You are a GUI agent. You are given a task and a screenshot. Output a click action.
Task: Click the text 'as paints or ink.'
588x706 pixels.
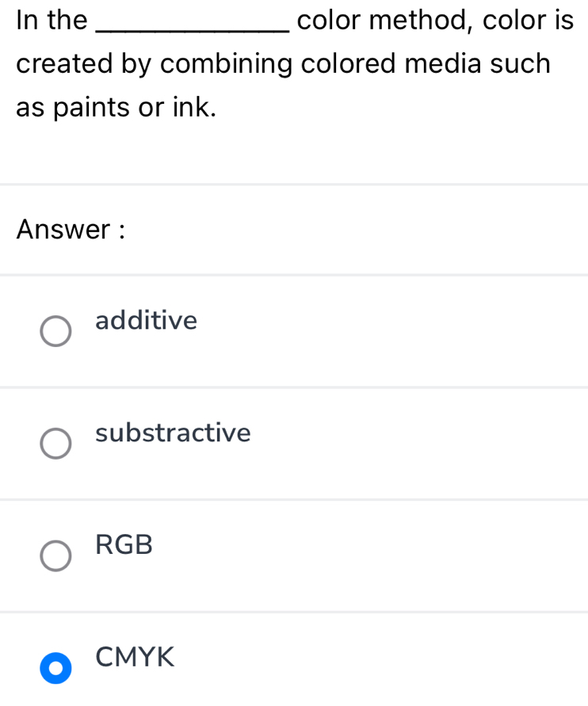pyautogui.click(x=116, y=108)
